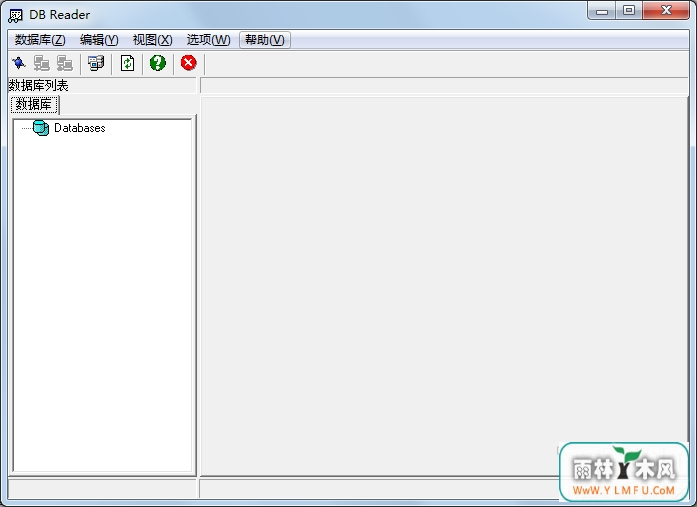
Task: Select the cyan Databases cylinder icon in tree
Action: pyautogui.click(x=41, y=128)
